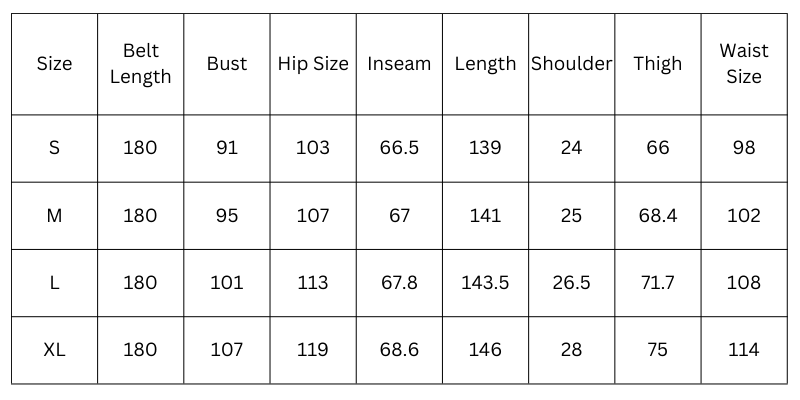Screen dimensions: 800x400
Task: Click the Inseam column header
Action: click(399, 64)
